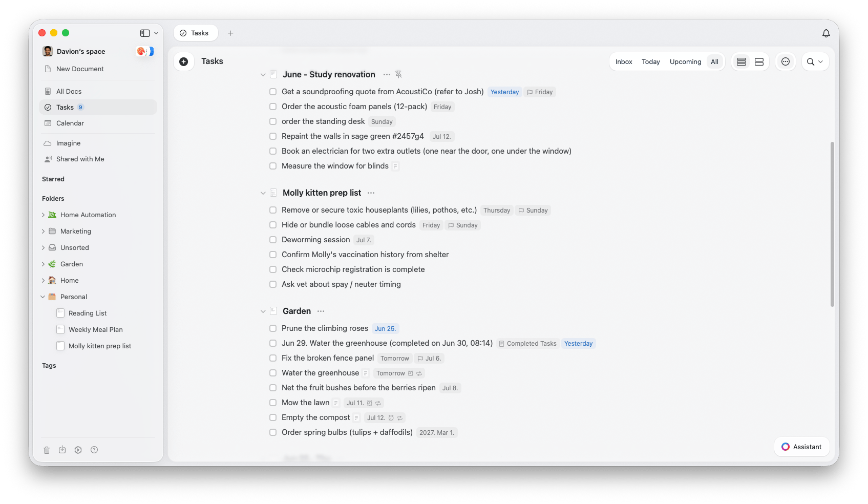
Task: Click the help question mark icon
Action: (94, 450)
